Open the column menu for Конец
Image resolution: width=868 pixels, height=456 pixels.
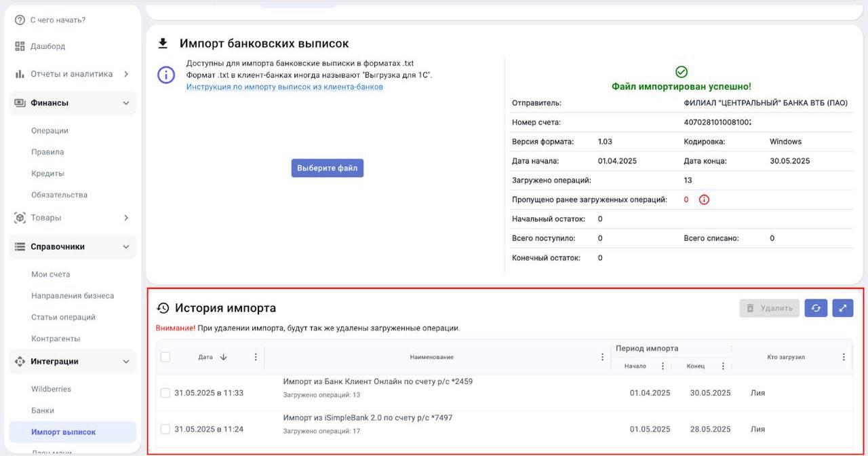(723, 366)
